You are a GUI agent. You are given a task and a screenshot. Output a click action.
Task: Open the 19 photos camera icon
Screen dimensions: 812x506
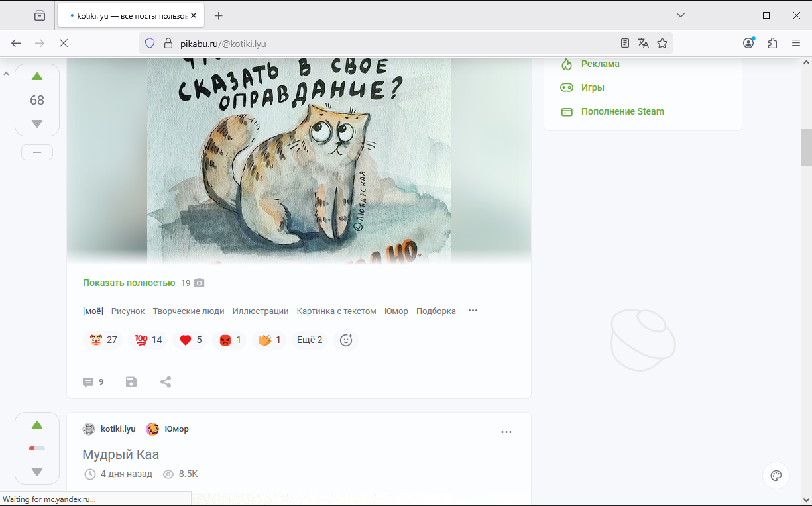click(x=199, y=283)
